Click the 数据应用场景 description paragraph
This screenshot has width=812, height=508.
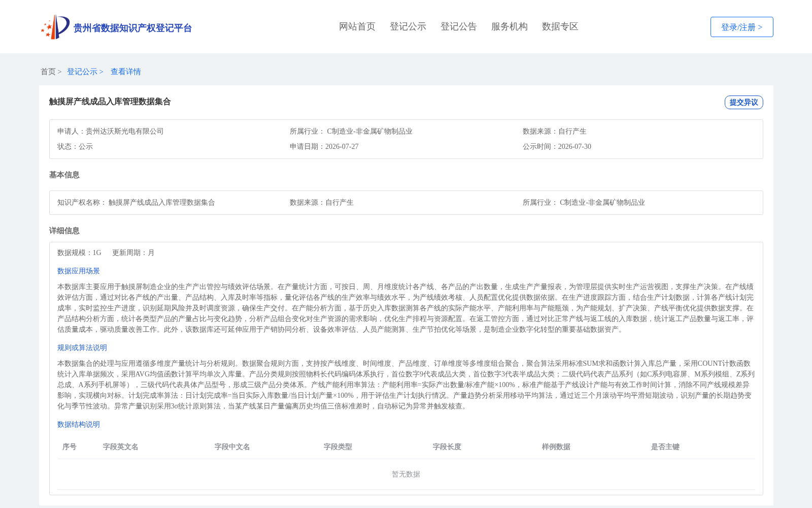click(x=406, y=308)
